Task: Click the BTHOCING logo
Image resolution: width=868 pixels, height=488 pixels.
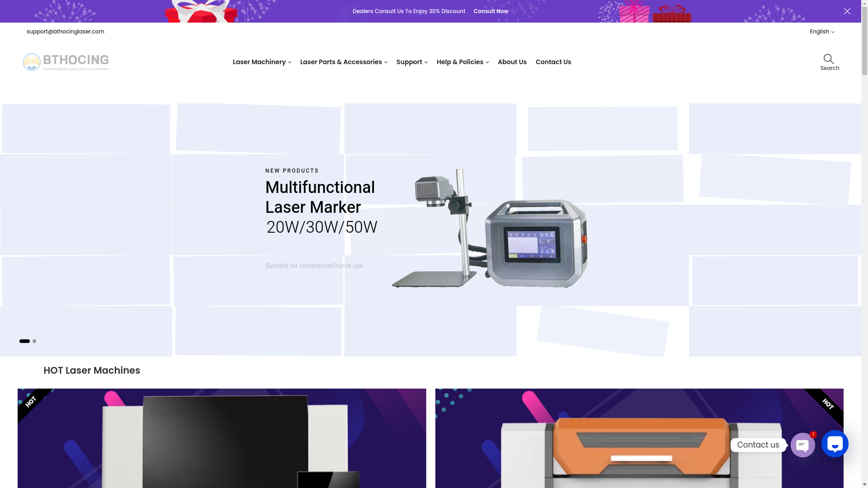Action: (x=66, y=62)
